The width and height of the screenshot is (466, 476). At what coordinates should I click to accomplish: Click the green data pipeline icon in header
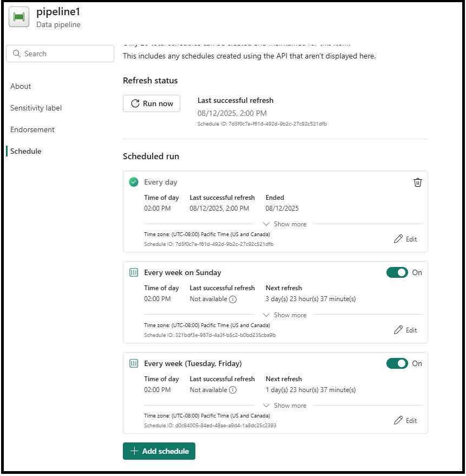tap(19, 17)
